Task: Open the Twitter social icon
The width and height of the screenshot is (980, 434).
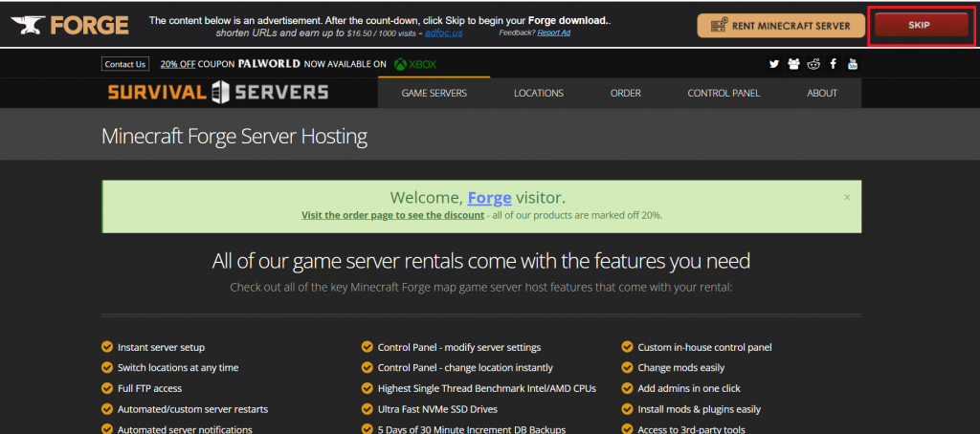Action: coord(774,64)
